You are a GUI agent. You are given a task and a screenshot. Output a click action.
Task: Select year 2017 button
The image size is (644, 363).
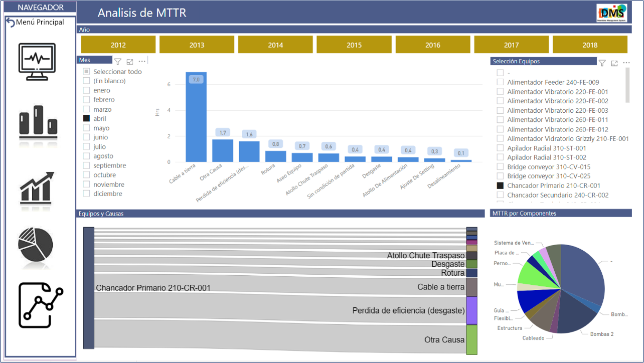(x=511, y=45)
